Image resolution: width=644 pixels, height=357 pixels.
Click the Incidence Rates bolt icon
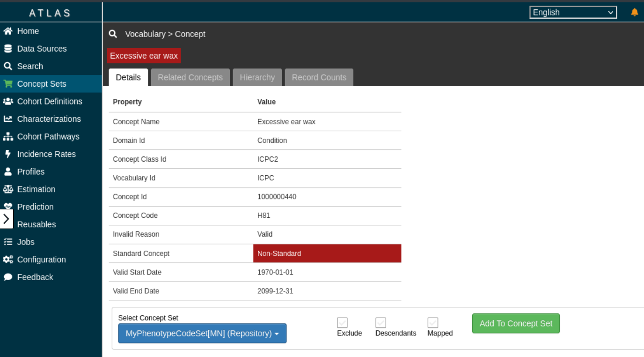tap(7, 154)
